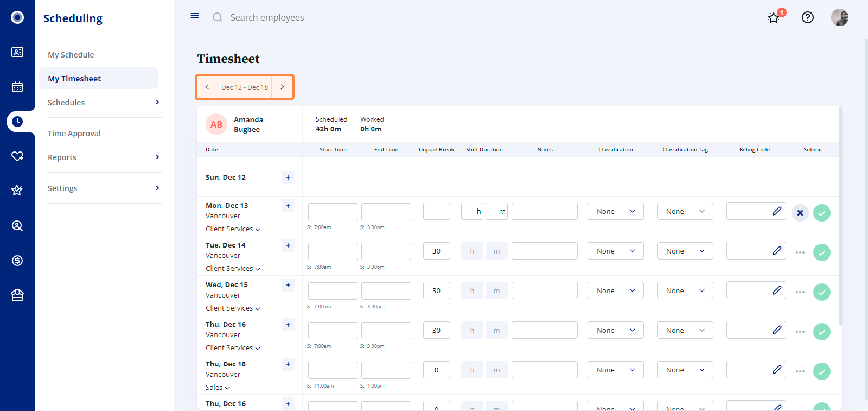
Task: Open more options for Wed, Dec 15
Action: [x=800, y=292]
